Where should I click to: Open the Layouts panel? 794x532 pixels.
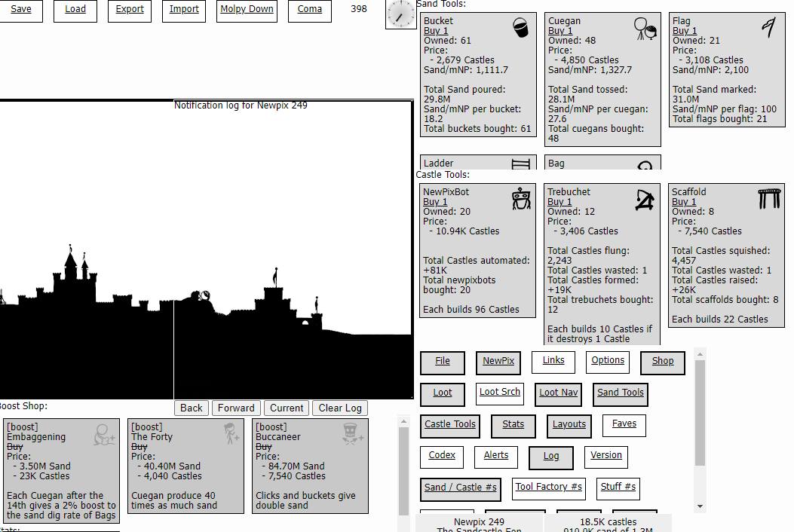[x=569, y=425]
